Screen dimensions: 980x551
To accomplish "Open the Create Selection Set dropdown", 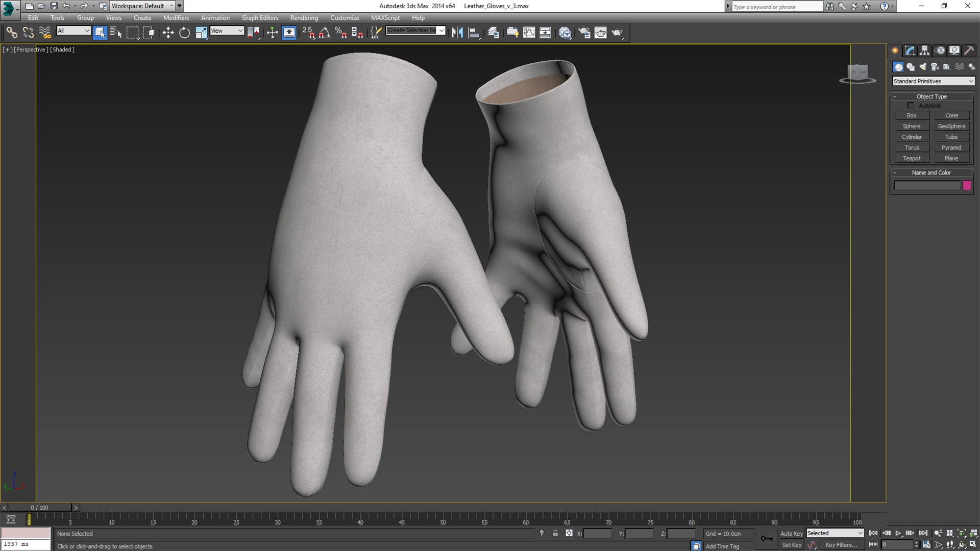I will point(415,31).
